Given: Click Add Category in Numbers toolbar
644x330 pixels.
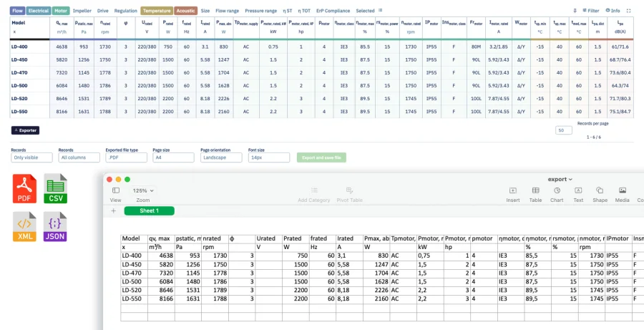Looking at the screenshot, I should (x=314, y=195).
